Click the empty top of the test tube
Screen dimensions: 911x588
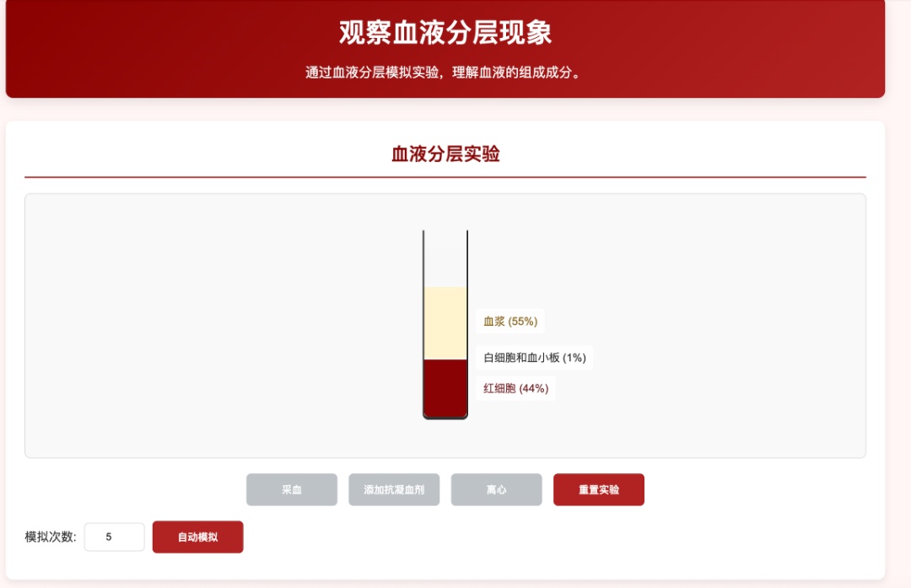coord(445,257)
